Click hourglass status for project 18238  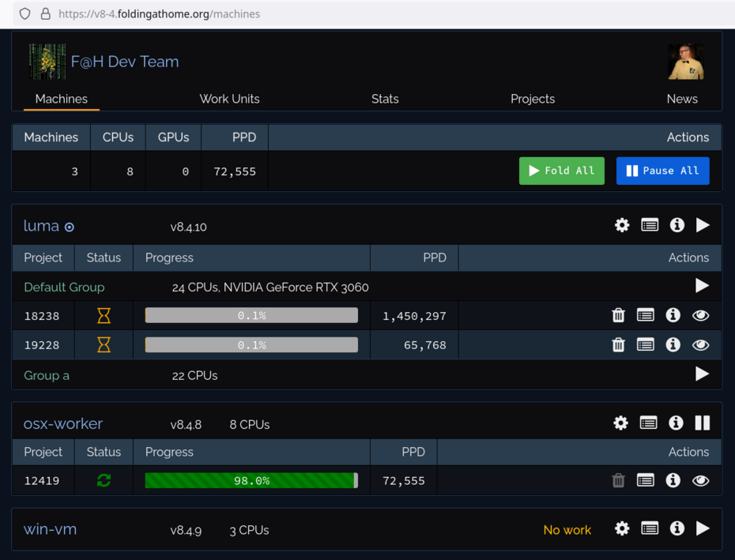pos(104,316)
